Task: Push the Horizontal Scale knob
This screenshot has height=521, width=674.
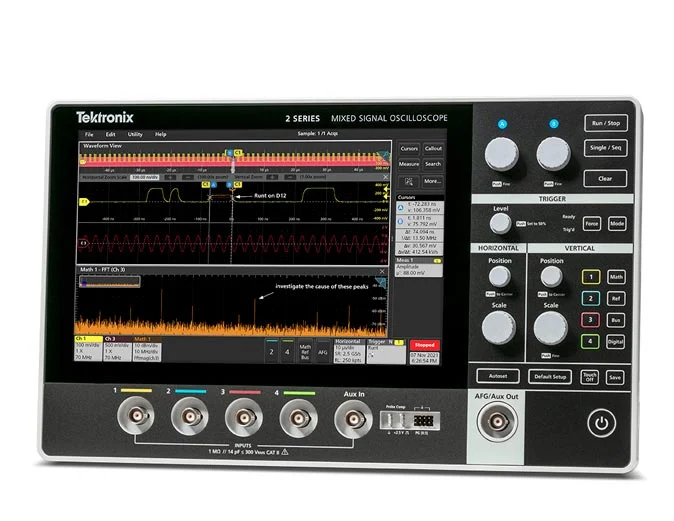Action: 499,328
